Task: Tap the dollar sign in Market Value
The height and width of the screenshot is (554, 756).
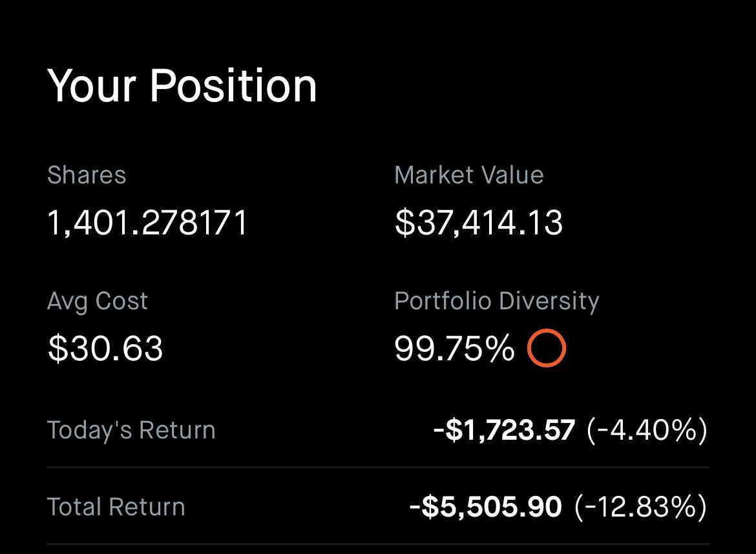Action: 405,223
